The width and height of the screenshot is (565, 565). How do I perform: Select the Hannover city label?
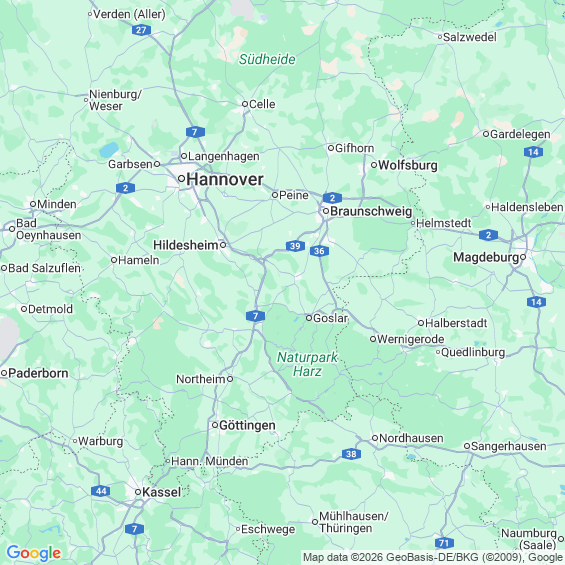(225, 179)
